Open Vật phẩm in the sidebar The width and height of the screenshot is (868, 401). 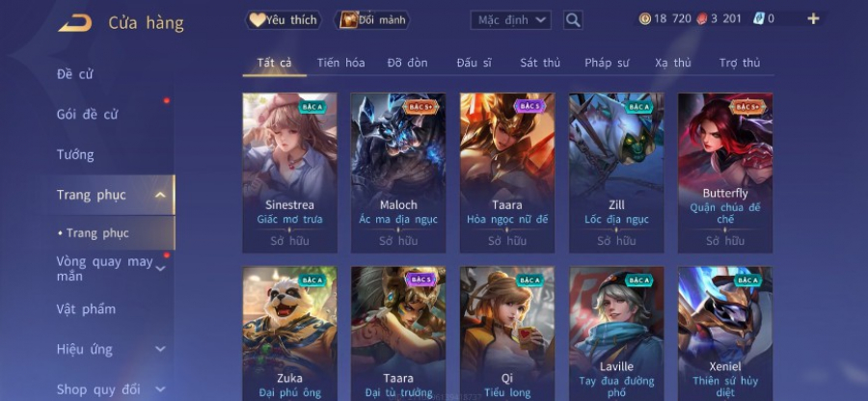coord(86,308)
